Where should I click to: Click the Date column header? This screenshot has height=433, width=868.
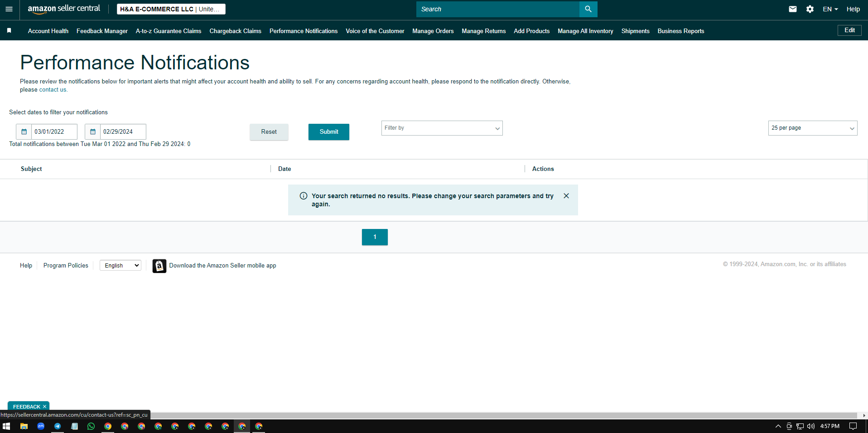[x=285, y=169]
